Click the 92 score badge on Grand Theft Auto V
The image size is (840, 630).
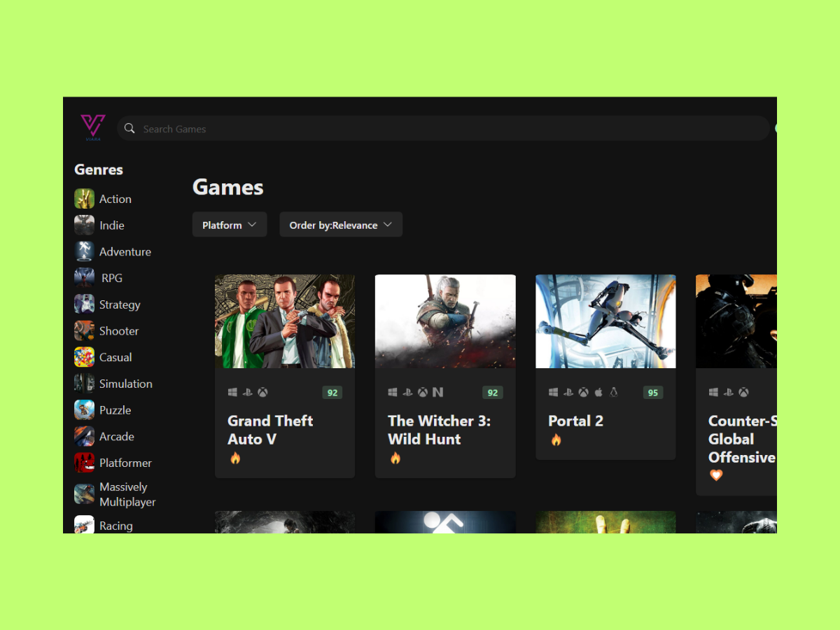tap(332, 393)
